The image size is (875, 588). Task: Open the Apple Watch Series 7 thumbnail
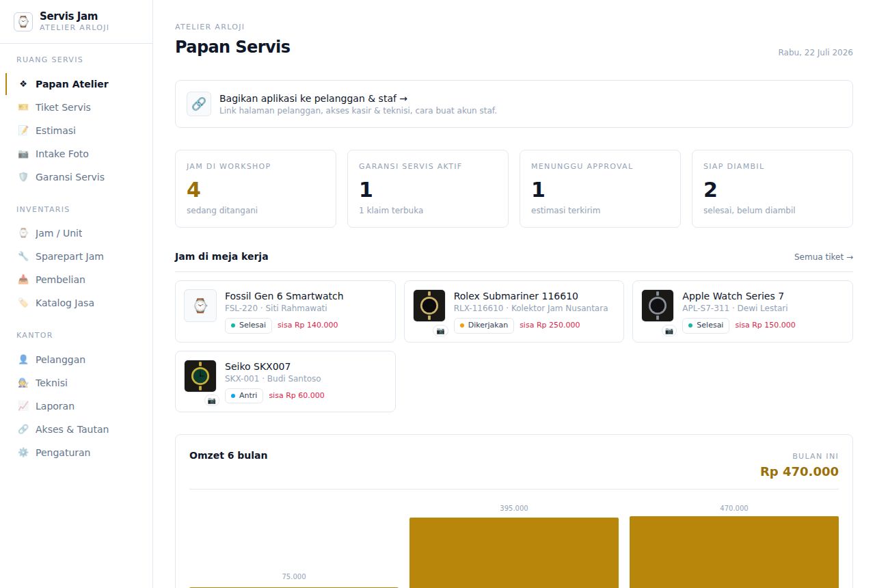pyautogui.click(x=658, y=306)
